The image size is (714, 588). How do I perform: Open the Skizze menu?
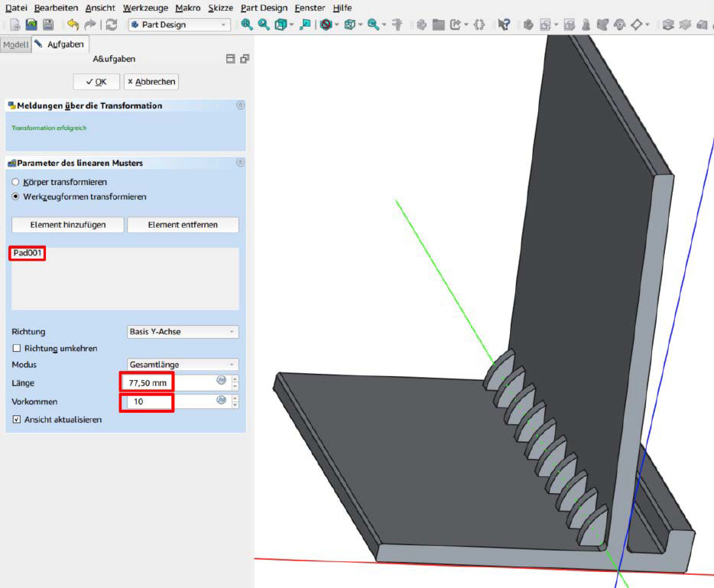click(x=221, y=8)
